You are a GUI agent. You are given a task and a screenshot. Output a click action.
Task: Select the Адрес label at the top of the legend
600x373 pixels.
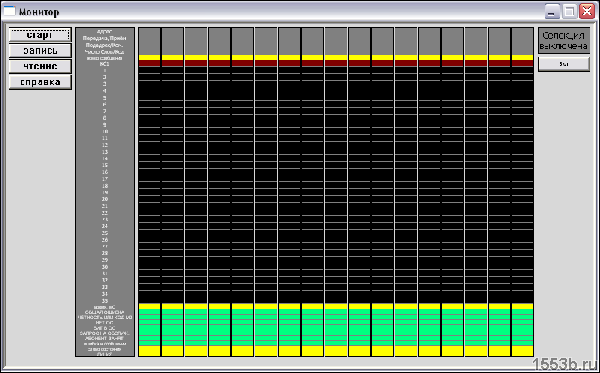(x=104, y=31)
